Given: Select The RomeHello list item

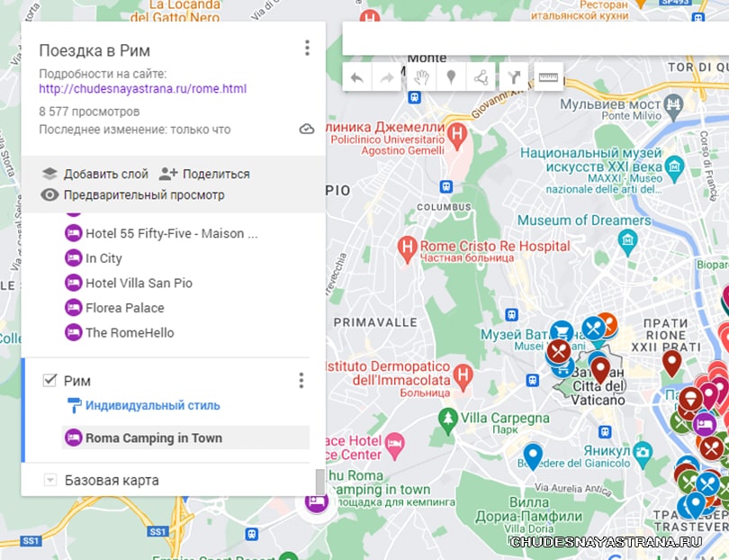Looking at the screenshot, I should (119, 332).
